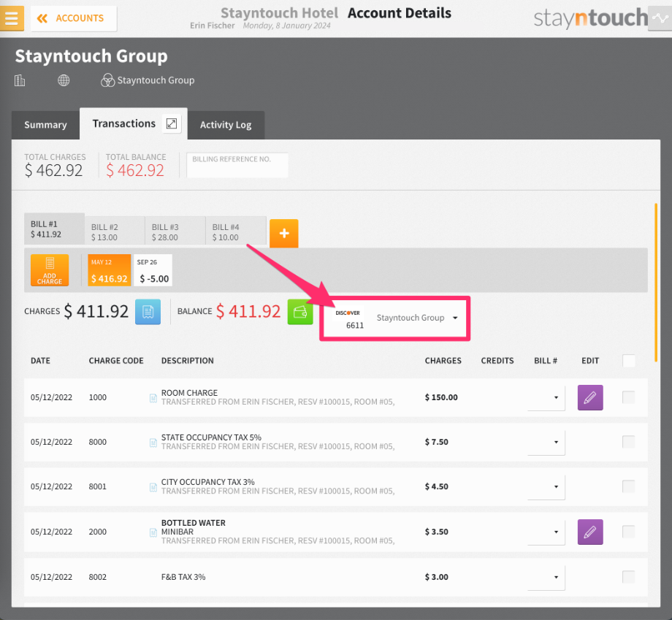Edit the Room Charge transaction

point(590,397)
